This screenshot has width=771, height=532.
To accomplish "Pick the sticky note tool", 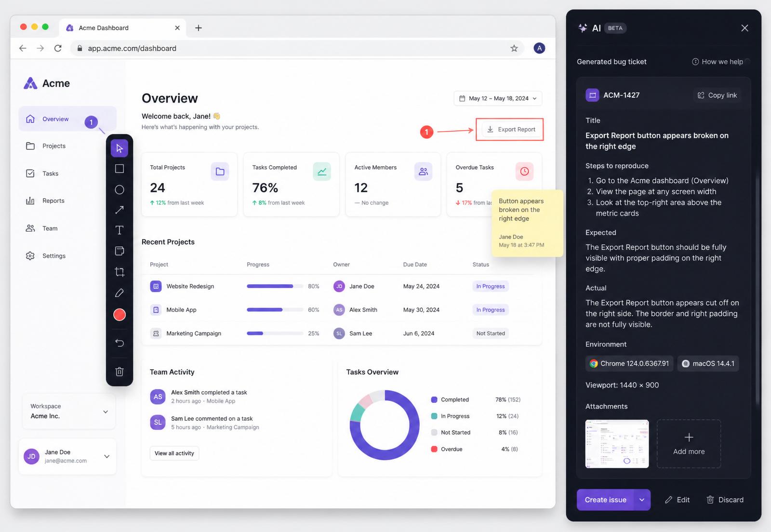I will point(120,251).
